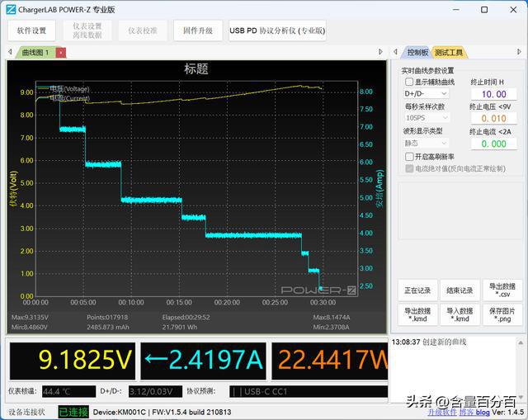This screenshot has height=420, width=528.
Task: Open the 博客 blog link
Action: pyautogui.click(x=474, y=413)
